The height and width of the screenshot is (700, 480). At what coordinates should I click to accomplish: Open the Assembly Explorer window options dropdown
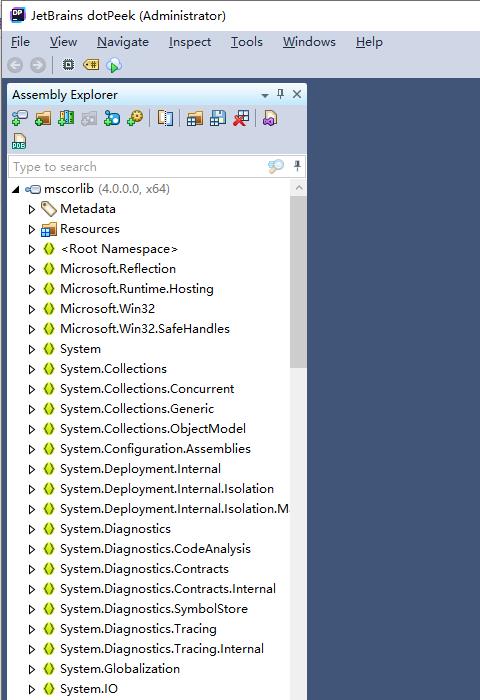265,95
